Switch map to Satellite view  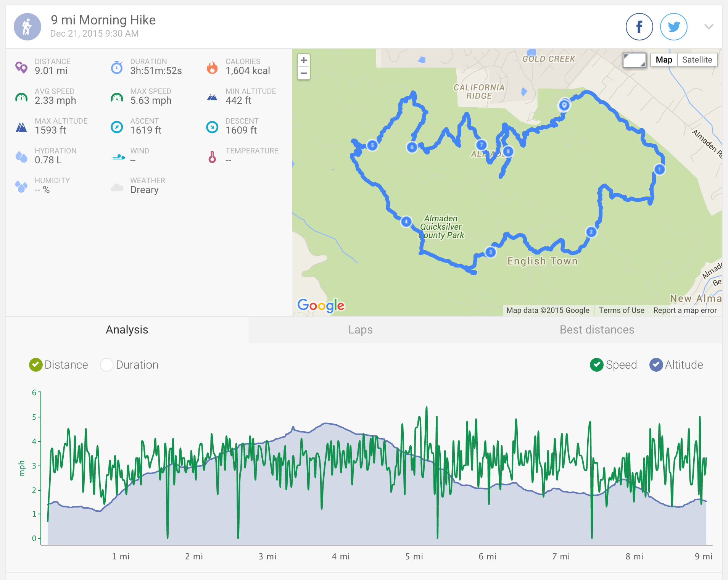pyautogui.click(x=697, y=60)
